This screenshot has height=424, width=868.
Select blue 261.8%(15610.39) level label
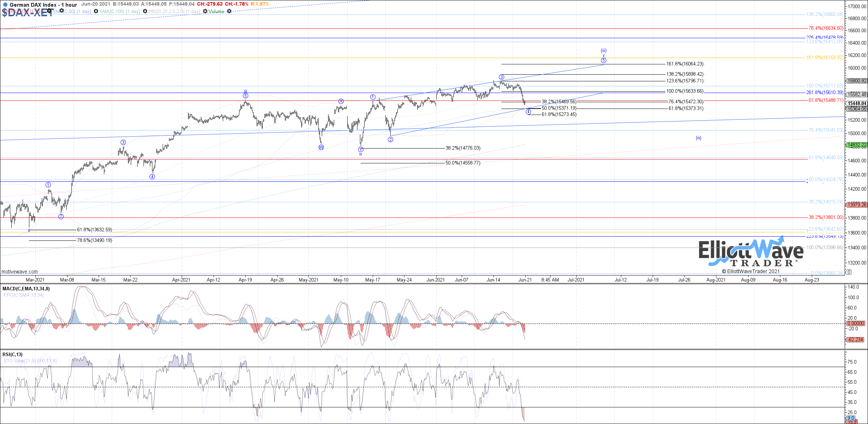[825, 92]
